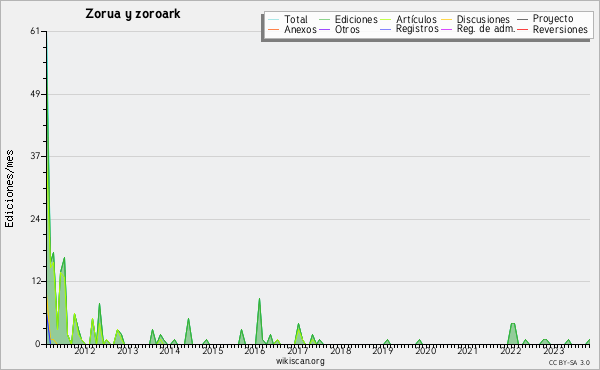Click the mid-2014 edit spike
This screenshot has width=600, height=370.
point(188,319)
